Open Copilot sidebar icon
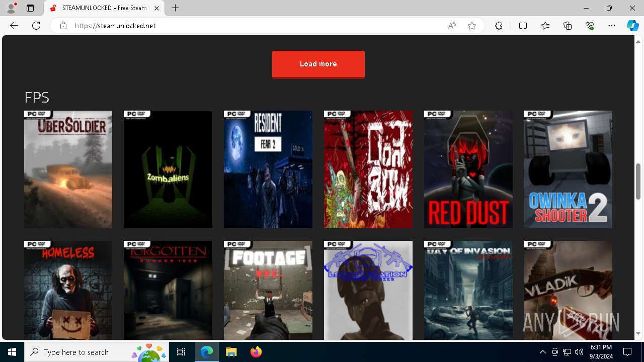Screen dimensions: 644x362 (632, 26)
